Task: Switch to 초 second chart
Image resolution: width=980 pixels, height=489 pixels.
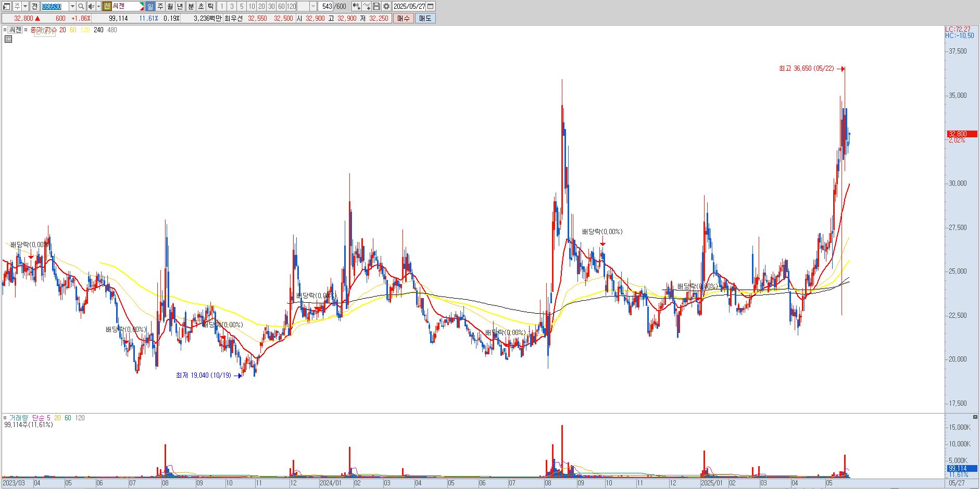Action: [200, 6]
